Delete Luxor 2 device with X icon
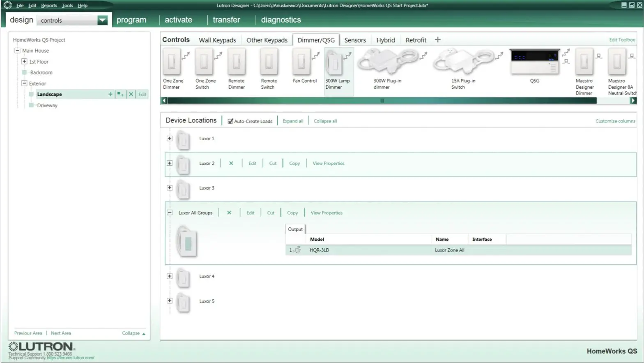Image resolution: width=644 pixels, height=363 pixels. [x=231, y=163]
